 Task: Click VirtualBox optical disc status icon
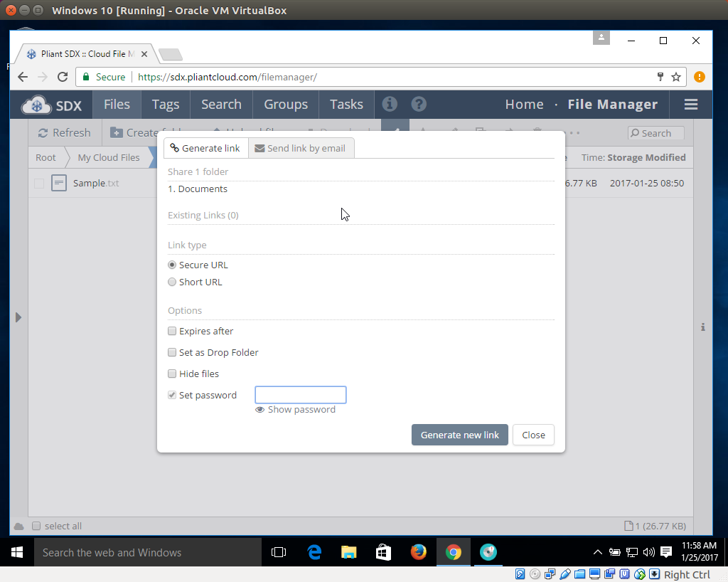coord(535,574)
